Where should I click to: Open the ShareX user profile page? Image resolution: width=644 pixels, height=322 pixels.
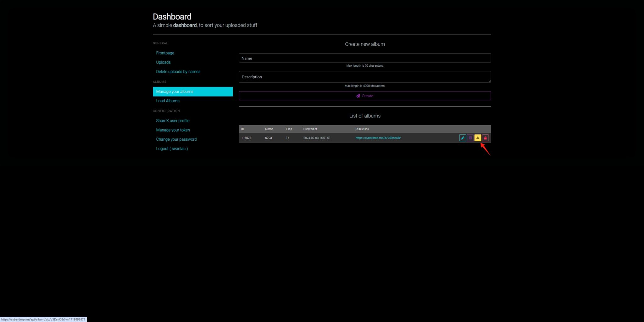pyautogui.click(x=173, y=121)
